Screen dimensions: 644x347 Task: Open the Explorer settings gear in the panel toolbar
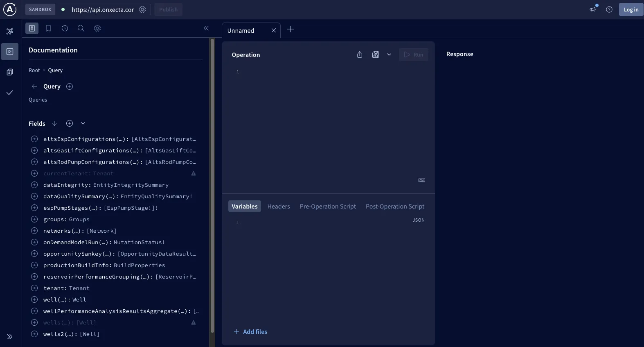click(x=97, y=28)
